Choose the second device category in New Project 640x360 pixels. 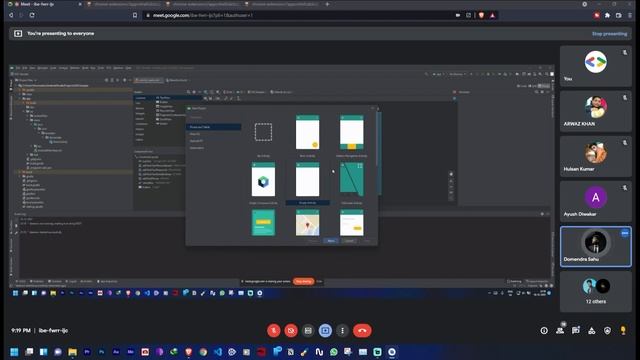pos(213,134)
